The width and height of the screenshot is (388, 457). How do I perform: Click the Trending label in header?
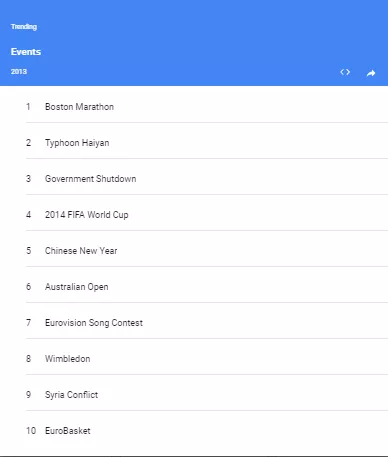(x=24, y=27)
